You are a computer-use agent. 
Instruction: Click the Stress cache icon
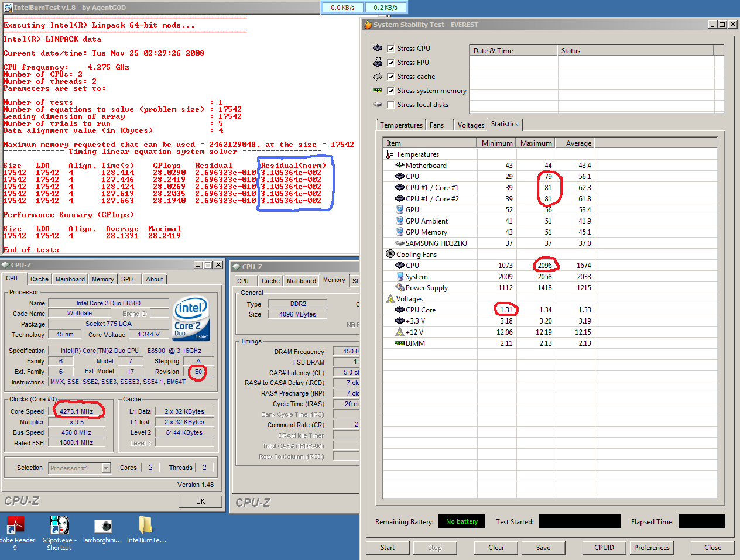pos(378,77)
